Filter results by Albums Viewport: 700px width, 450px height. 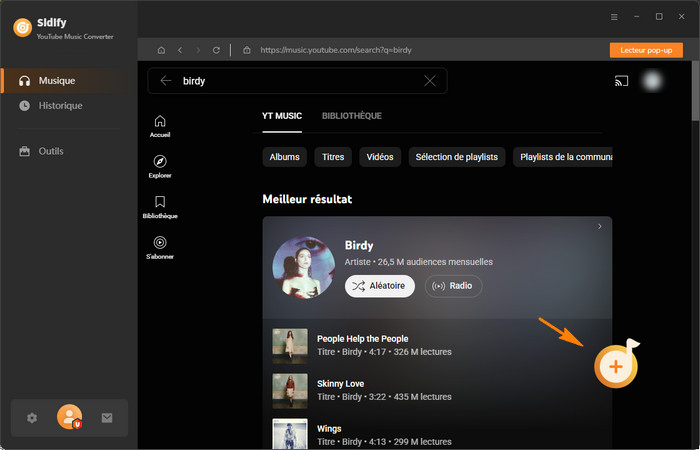pos(284,157)
